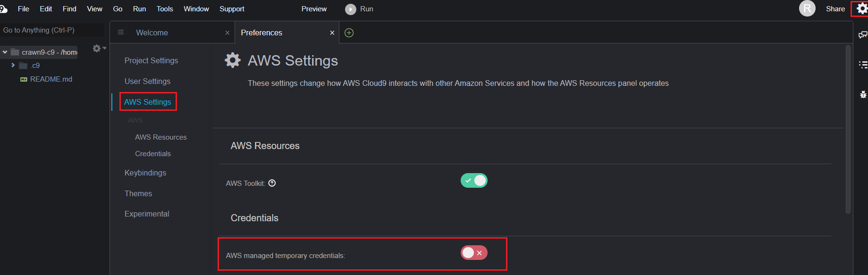The height and width of the screenshot is (275, 868).
Task: Open the Preferences gear icon
Action: tap(862, 8)
